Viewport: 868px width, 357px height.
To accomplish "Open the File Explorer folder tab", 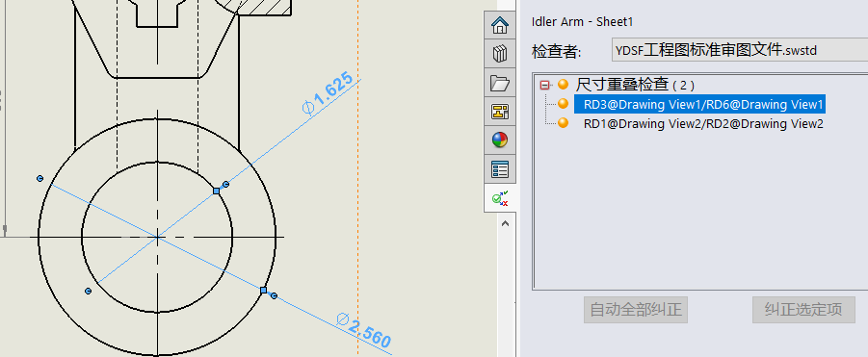I will point(500,83).
